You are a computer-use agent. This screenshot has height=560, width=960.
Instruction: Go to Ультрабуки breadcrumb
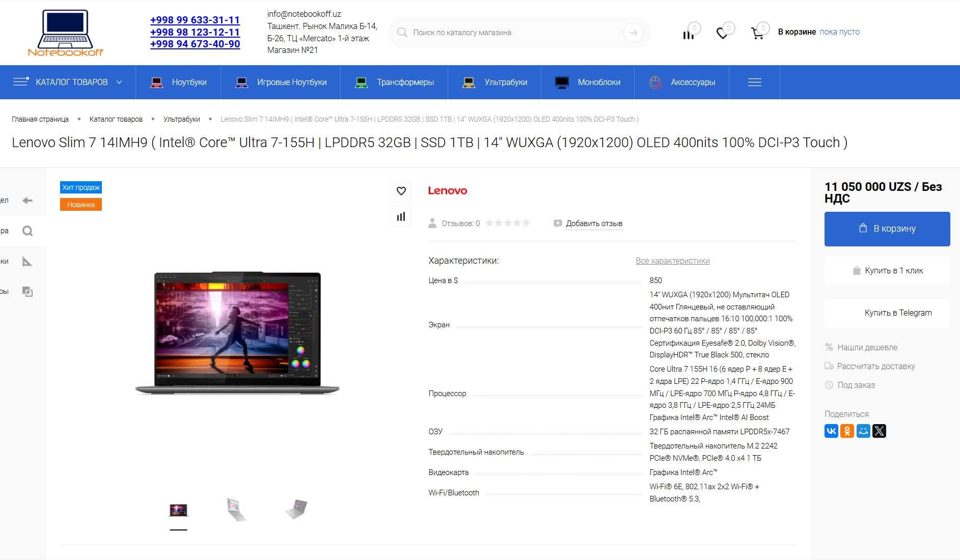[181, 119]
